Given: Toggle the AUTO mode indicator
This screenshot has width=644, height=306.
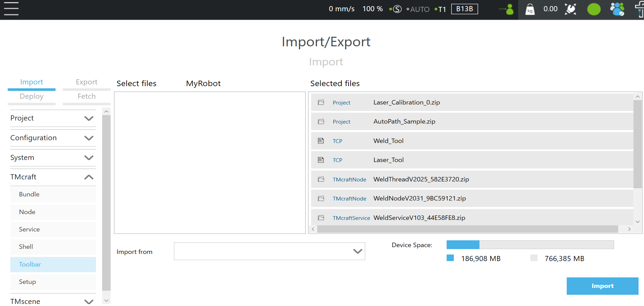Looking at the screenshot, I should coord(419,10).
